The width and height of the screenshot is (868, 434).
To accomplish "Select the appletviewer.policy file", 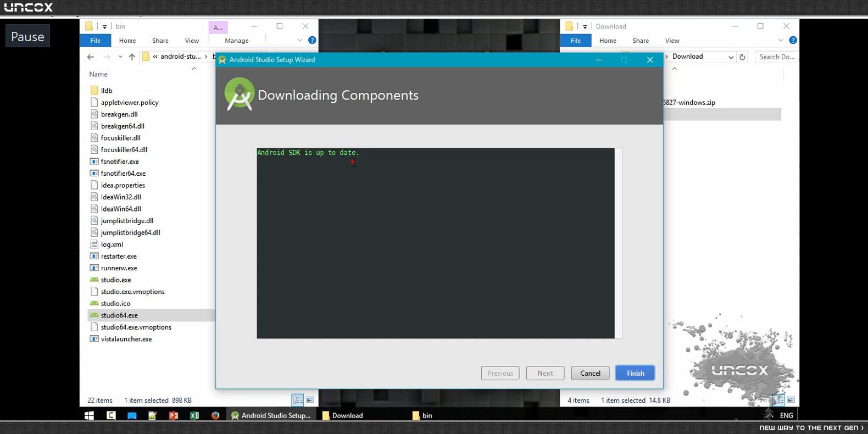I will (x=130, y=102).
